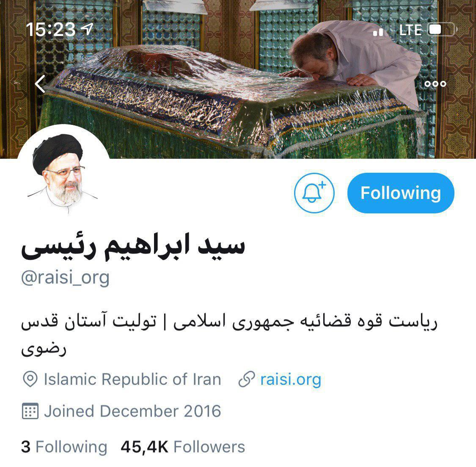
Task: Tap the back arrow icon
Action: tap(40, 83)
